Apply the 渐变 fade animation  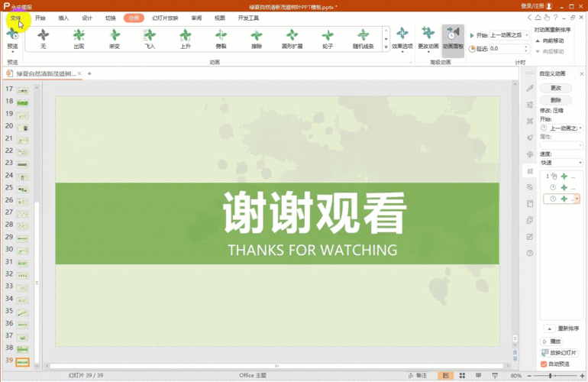(x=115, y=39)
